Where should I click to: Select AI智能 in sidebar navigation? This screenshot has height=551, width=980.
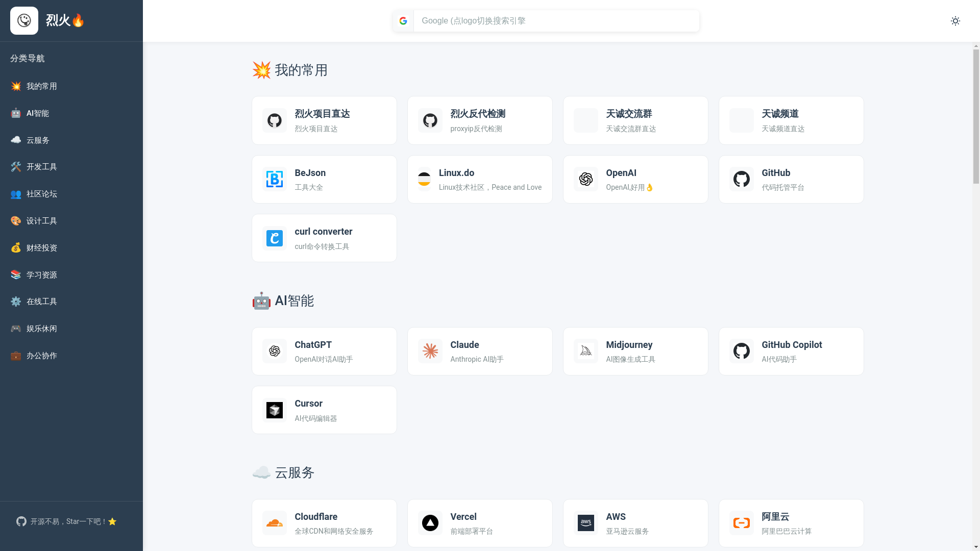coord(71,113)
